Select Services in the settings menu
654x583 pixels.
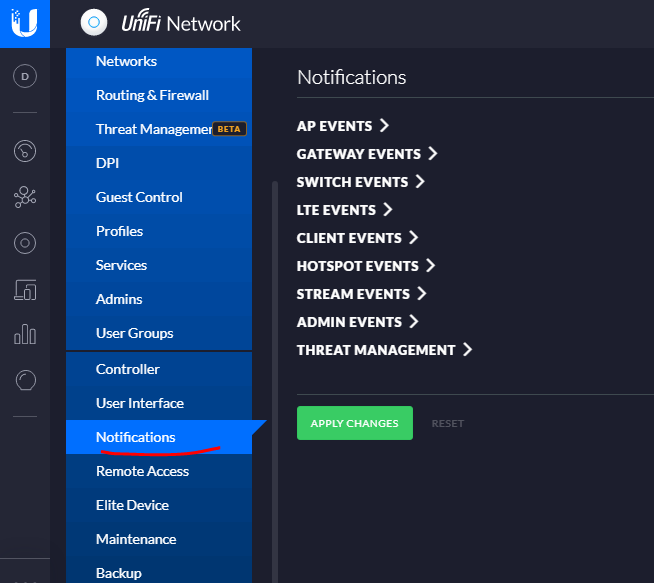pyautogui.click(x=159, y=265)
